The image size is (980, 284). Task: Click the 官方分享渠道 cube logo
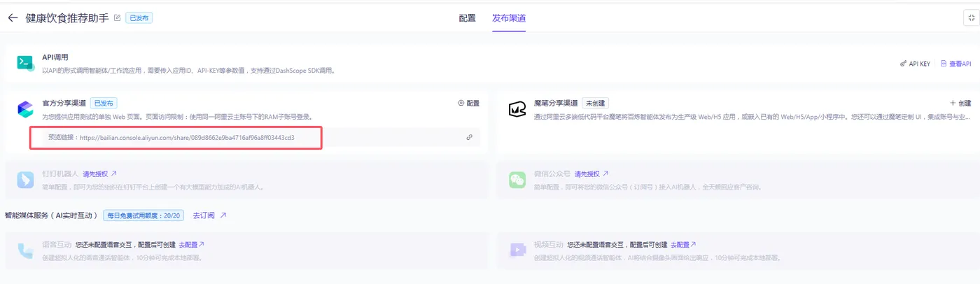click(26, 109)
